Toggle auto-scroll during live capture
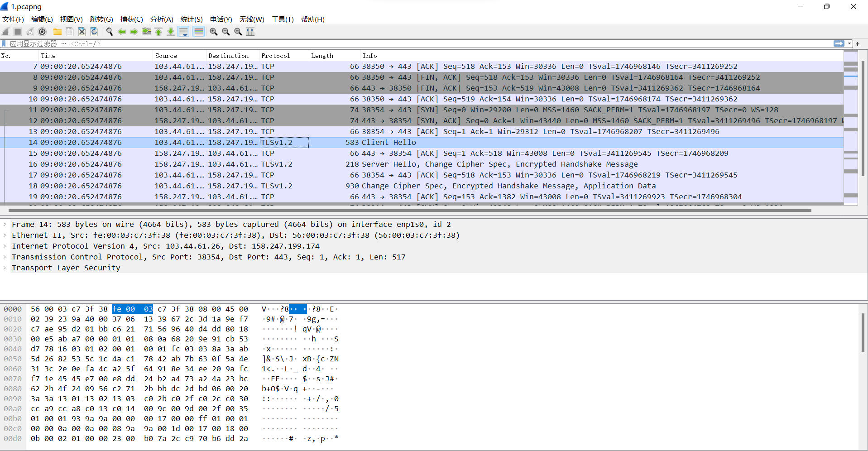The height and width of the screenshot is (451, 868). point(183,32)
